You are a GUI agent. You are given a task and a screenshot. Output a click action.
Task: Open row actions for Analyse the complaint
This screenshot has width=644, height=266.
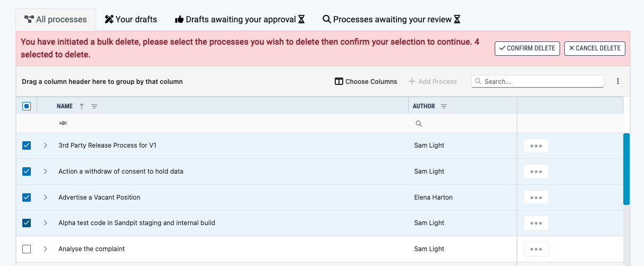pyautogui.click(x=536, y=249)
